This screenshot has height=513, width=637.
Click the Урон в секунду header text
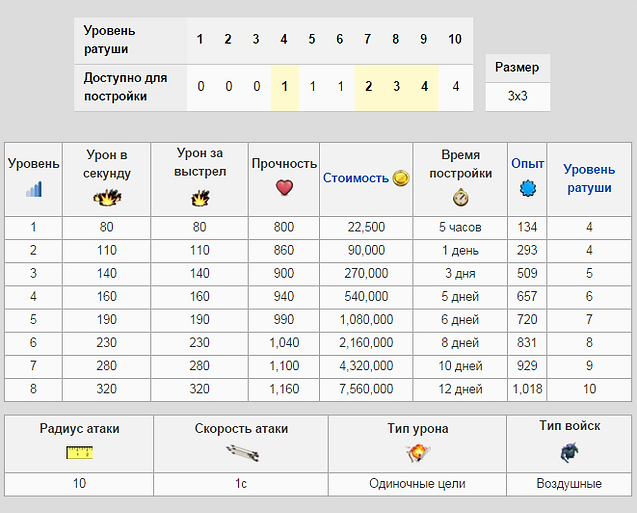click(x=107, y=164)
